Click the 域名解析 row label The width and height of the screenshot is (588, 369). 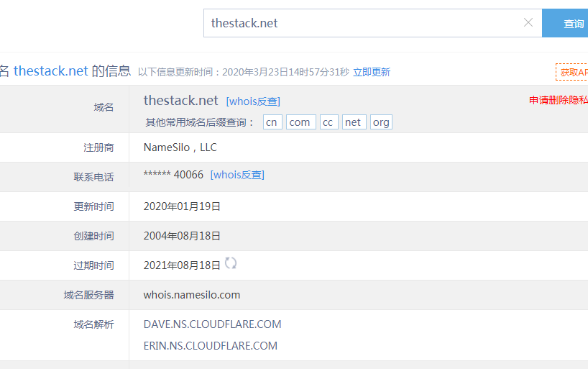click(x=93, y=324)
